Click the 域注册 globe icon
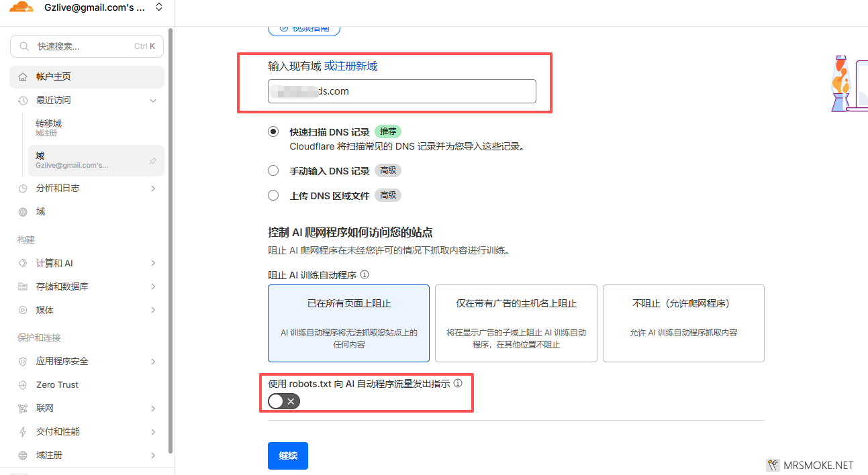The image size is (868, 475). click(23, 456)
